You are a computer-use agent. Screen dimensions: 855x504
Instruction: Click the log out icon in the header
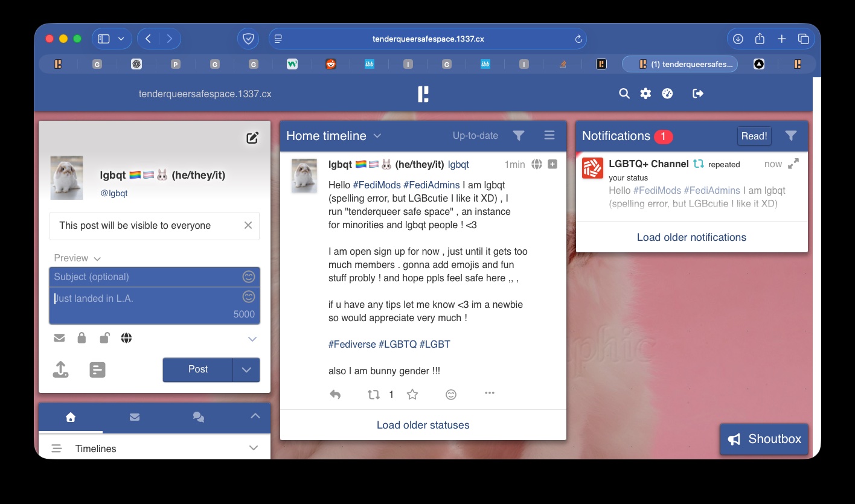(698, 94)
